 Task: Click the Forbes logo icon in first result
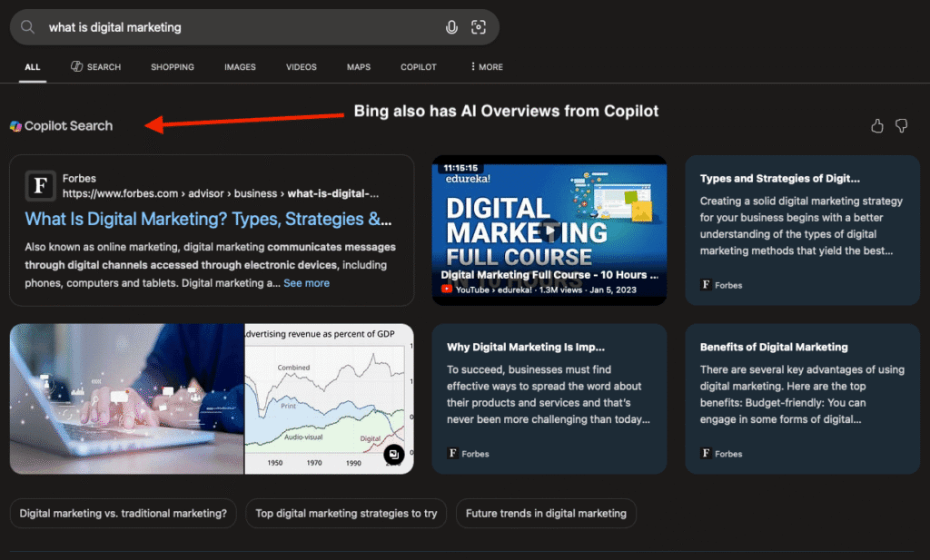click(x=40, y=186)
